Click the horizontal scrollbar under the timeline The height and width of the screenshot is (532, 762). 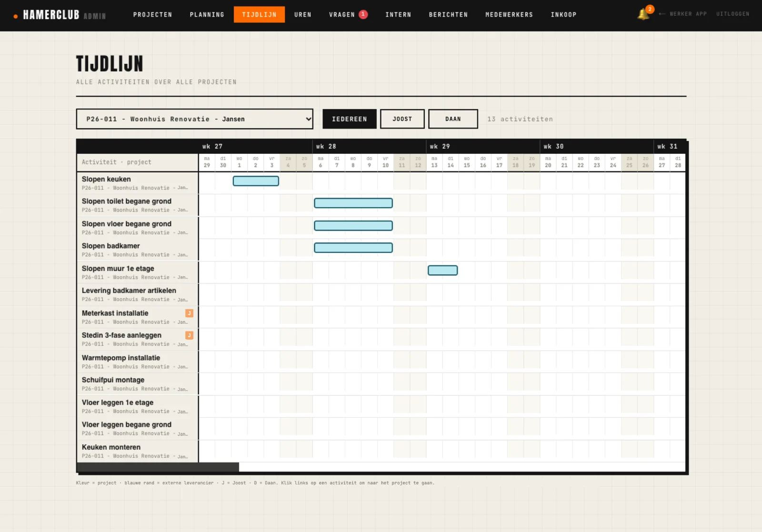point(158,467)
